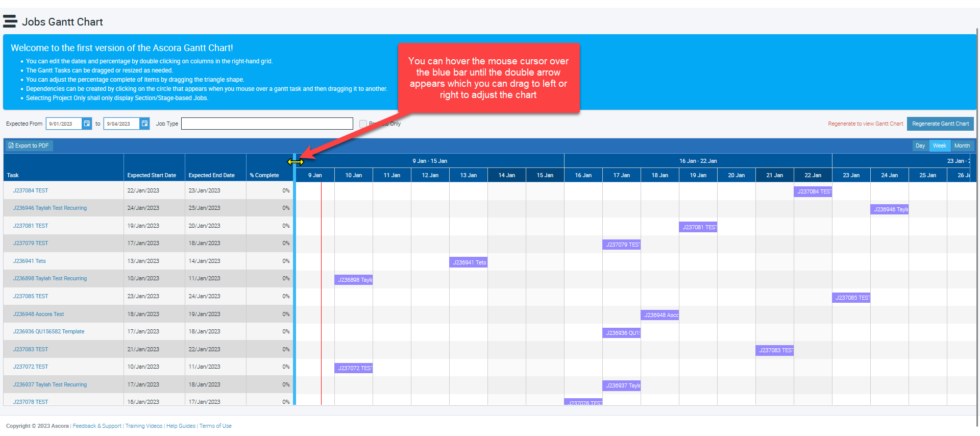Open Training Videos footer link
Viewport: 980px width, 436px height.
[x=144, y=426]
